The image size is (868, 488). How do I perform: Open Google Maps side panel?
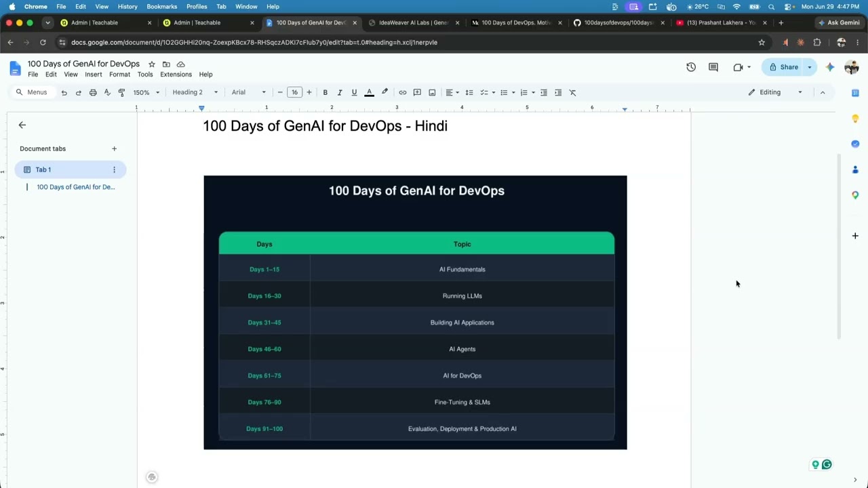point(855,195)
